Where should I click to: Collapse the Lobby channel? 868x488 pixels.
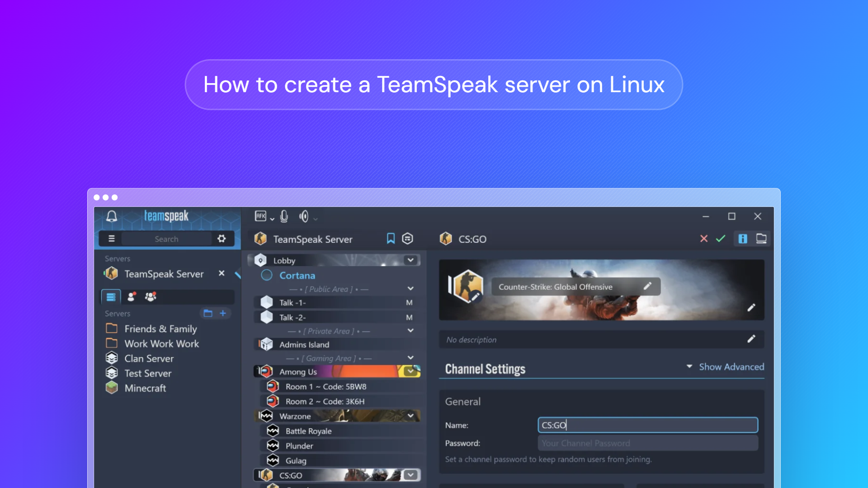[x=410, y=260]
